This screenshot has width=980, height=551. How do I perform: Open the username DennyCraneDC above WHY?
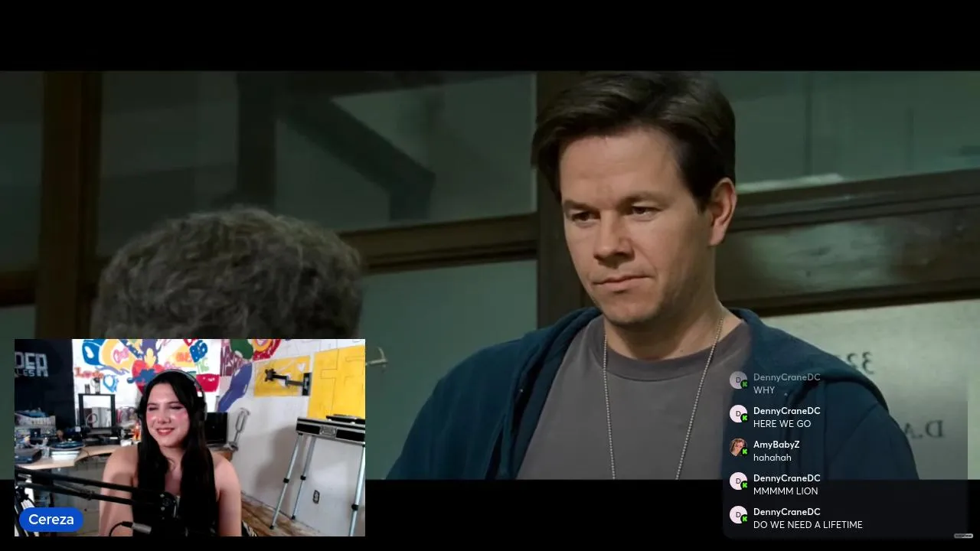tap(786, 377)
